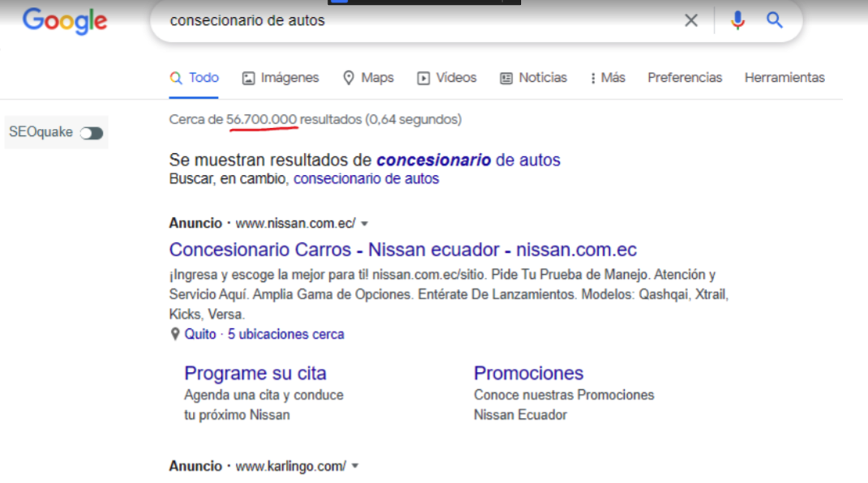This screenshot has width=868, height=483.
Task: Switch to the Videos tab
Action: click(447, 78)
